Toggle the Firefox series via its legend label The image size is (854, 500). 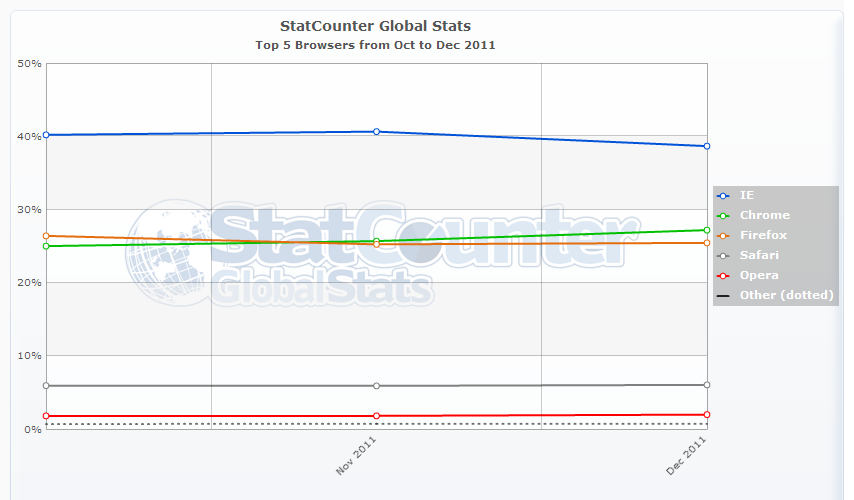click(764, 235)
